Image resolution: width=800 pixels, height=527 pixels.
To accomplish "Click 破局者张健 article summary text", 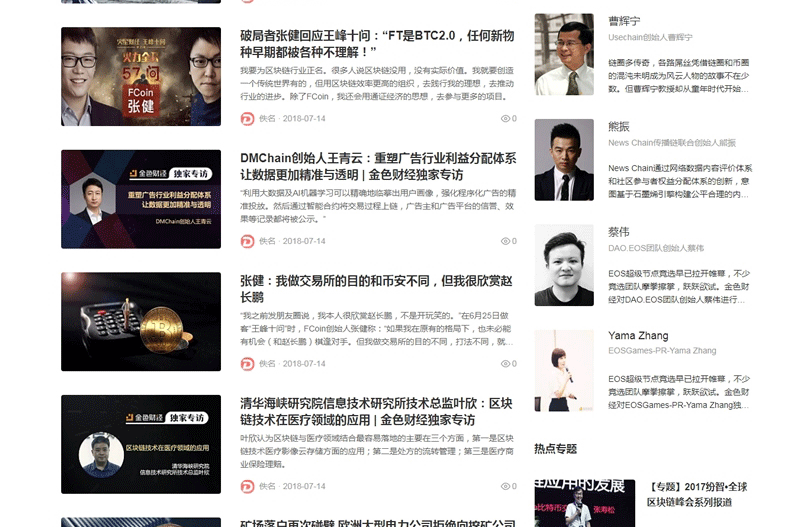I will 378,84.
